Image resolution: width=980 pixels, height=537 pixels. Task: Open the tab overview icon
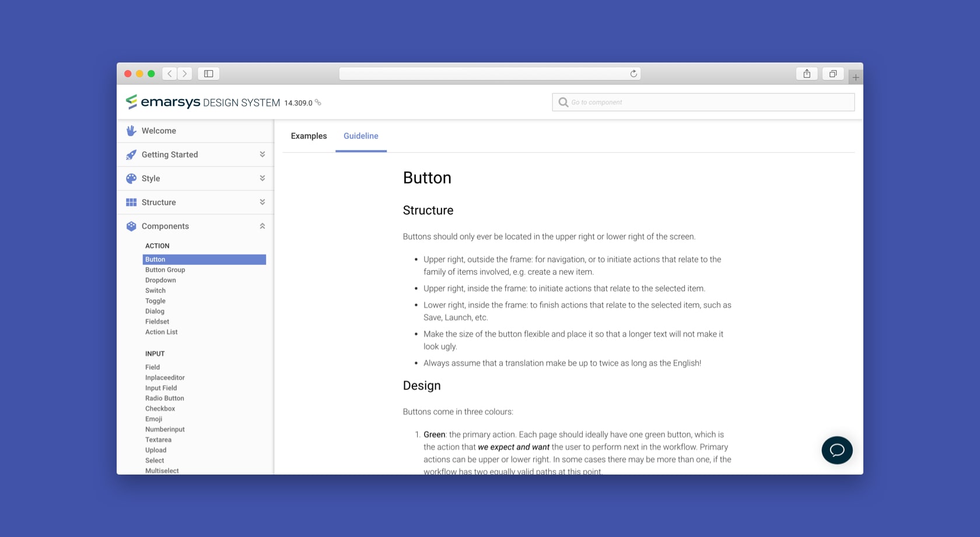833,74
